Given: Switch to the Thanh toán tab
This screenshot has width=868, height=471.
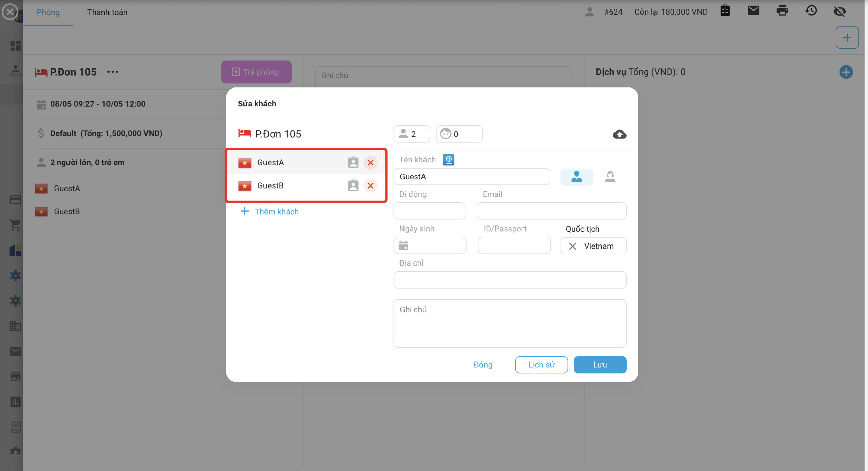Looking at the screenshot, I should (107, 12).
